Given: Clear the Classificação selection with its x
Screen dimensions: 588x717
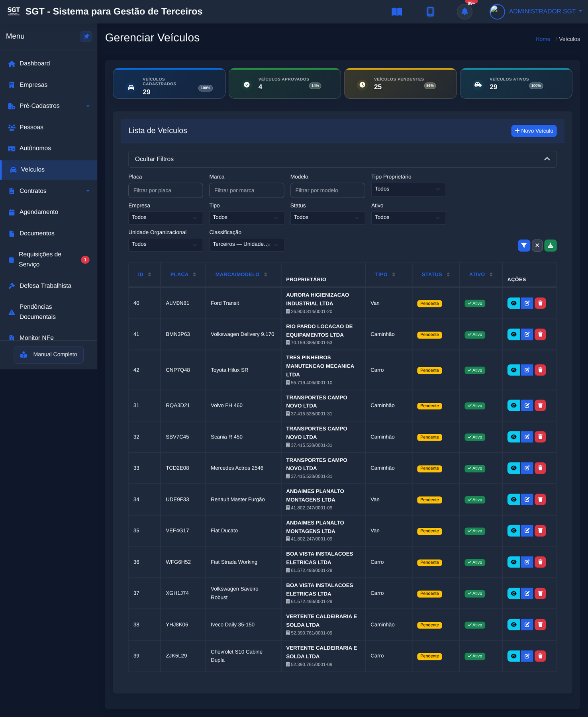Looking at the screenshot, I should point(269,245).
